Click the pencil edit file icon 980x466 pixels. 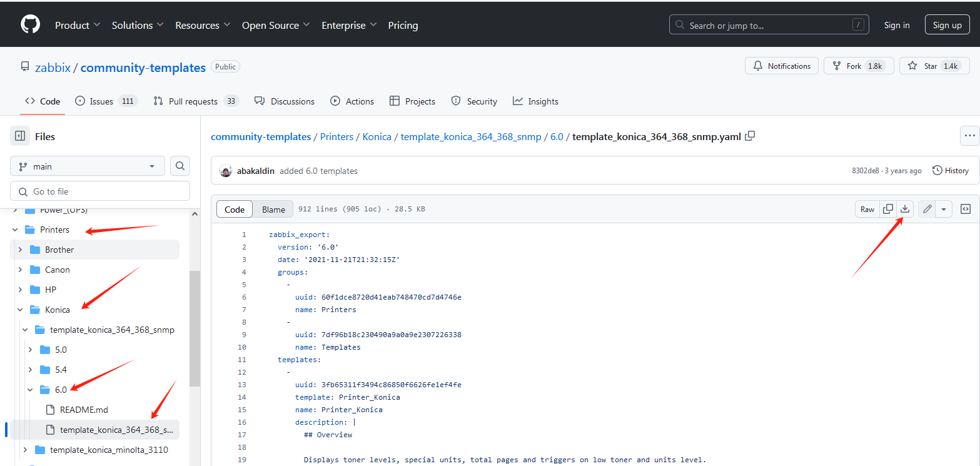(x=927, y=209)
